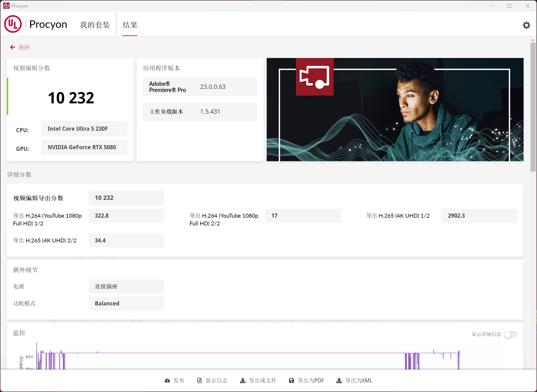Viewport: 537px width, 392px height.
Task: Click the cloud upload publish icon
Action: [167, 380]
